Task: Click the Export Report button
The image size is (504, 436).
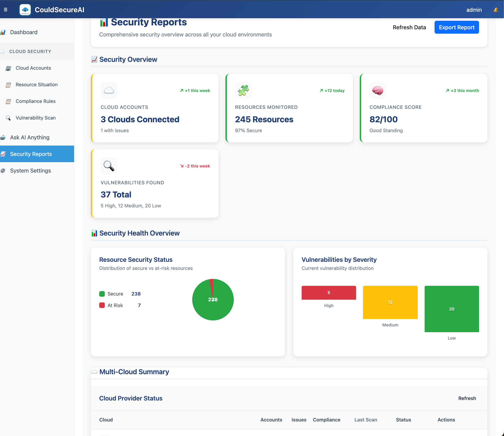Action: [x=456, y=27]
